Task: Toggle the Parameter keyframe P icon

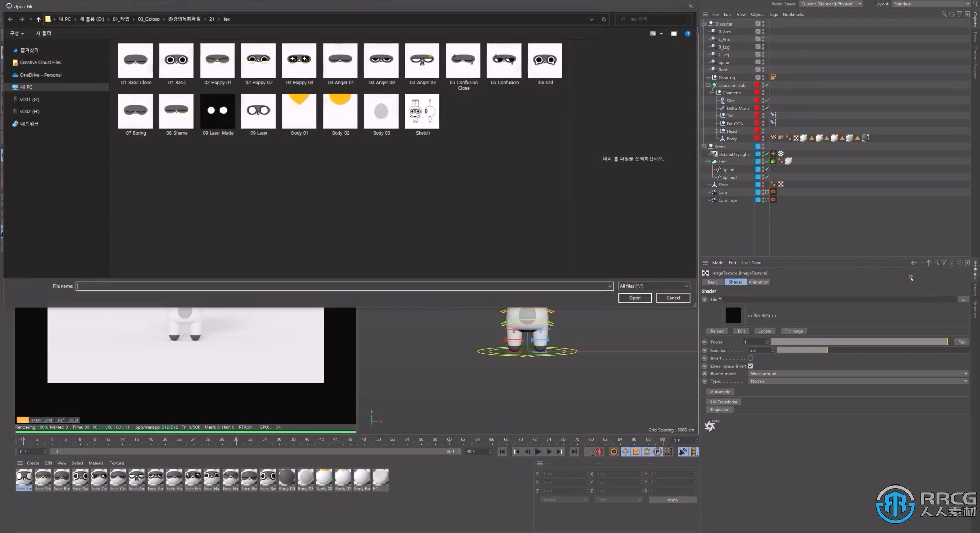Action: 657,452
